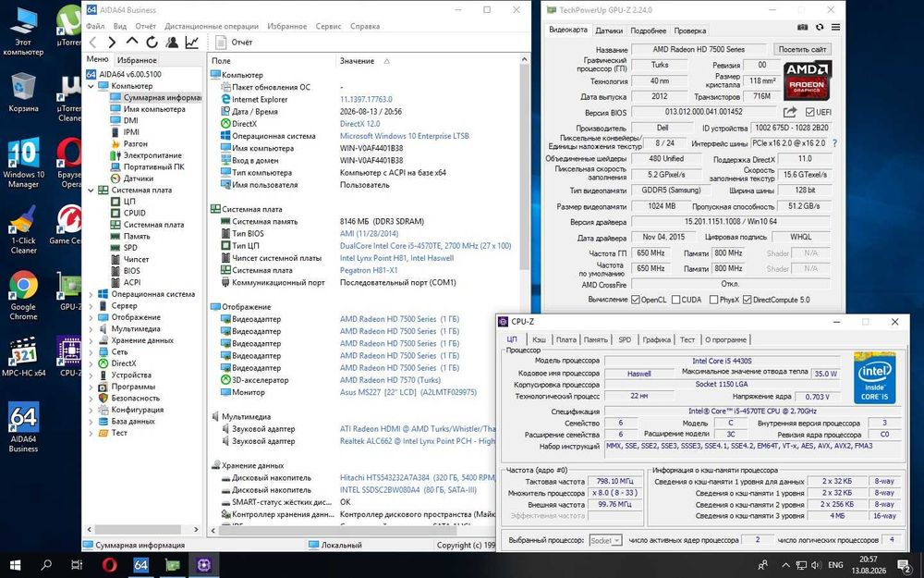Toggle the CUDA checkbox in GPU-Z
Screen dimensions: 924x578
(676, 300)
